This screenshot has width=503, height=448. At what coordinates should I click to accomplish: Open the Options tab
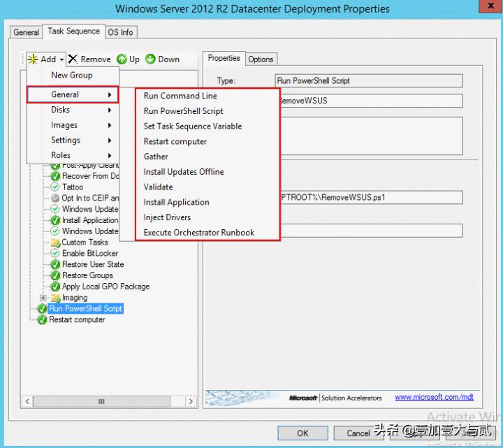(261, 59)
